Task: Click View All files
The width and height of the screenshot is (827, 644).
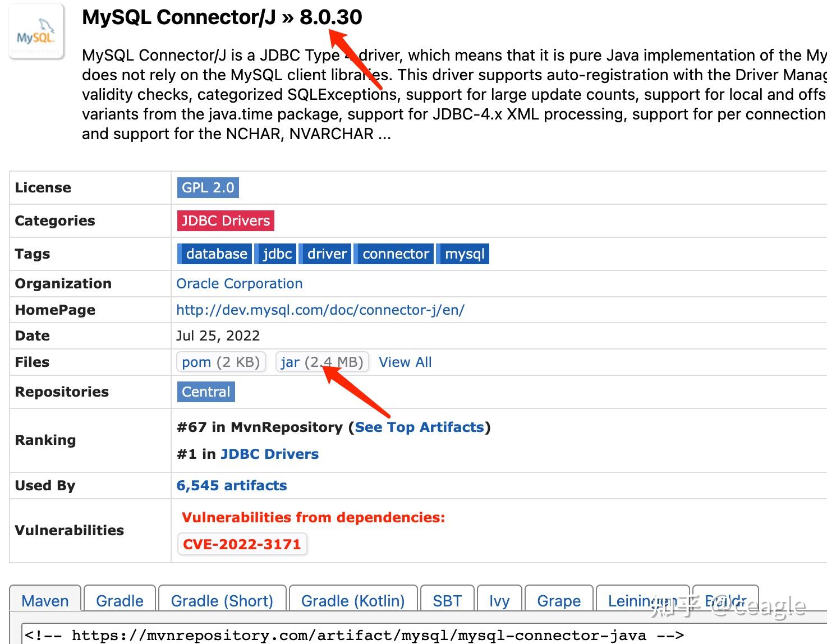Action: tap(405, 362)
